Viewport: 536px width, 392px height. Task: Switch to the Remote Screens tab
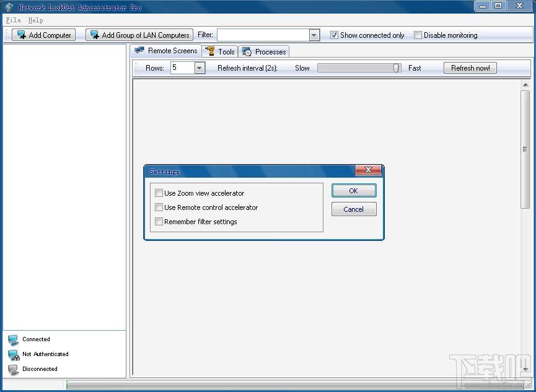coord(166,51)
